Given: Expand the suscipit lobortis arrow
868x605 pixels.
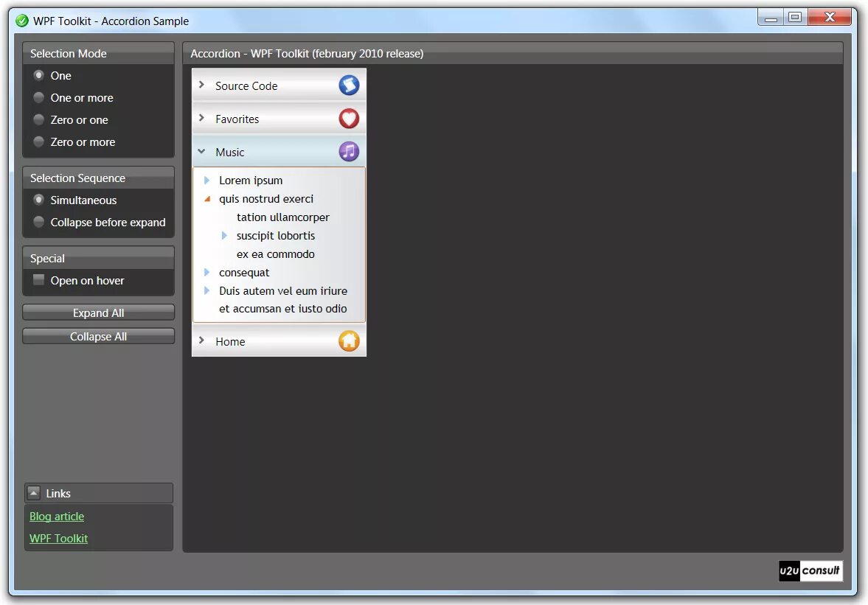Looking at the screenshot, I should point(224,236).
